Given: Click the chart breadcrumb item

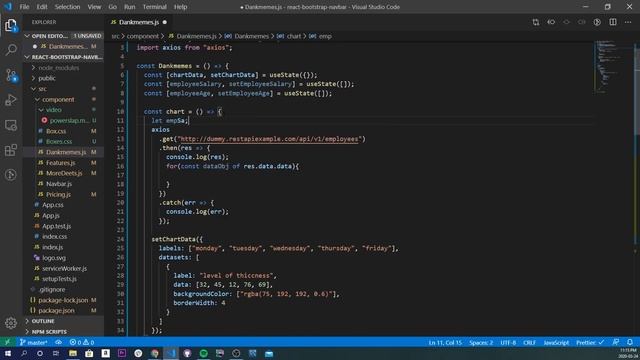Looking at the screenshot, I should click(293, 36).
